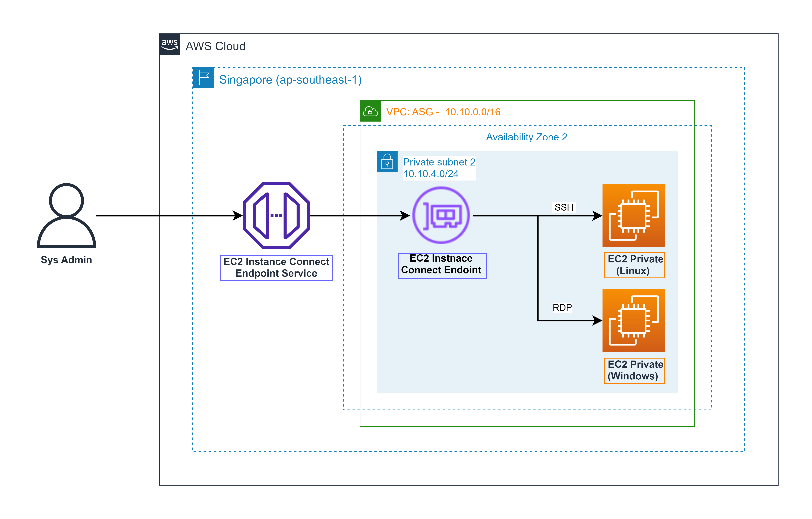This screenshot has height=519, width=812.
Task: Click the 'Private subnet 2 10.10.4.0/24' label
Action: [x=439, y=168]
